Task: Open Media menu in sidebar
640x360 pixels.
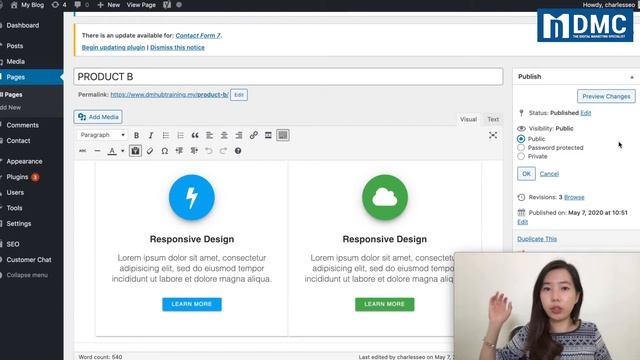Action: (x=16, y=61)
